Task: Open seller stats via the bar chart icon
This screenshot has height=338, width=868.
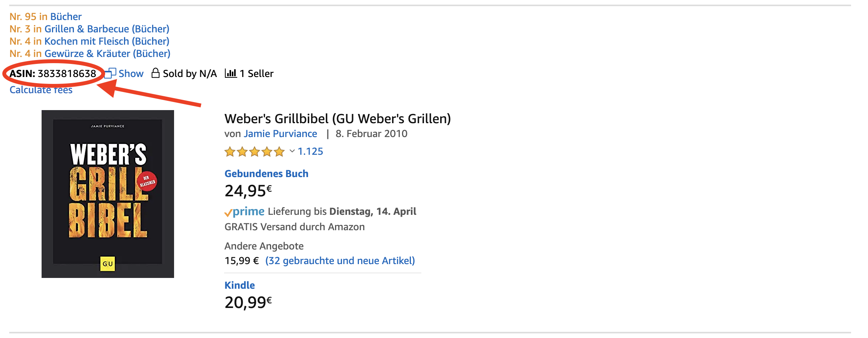Action: pyautogui.click(x=230, y=73)
